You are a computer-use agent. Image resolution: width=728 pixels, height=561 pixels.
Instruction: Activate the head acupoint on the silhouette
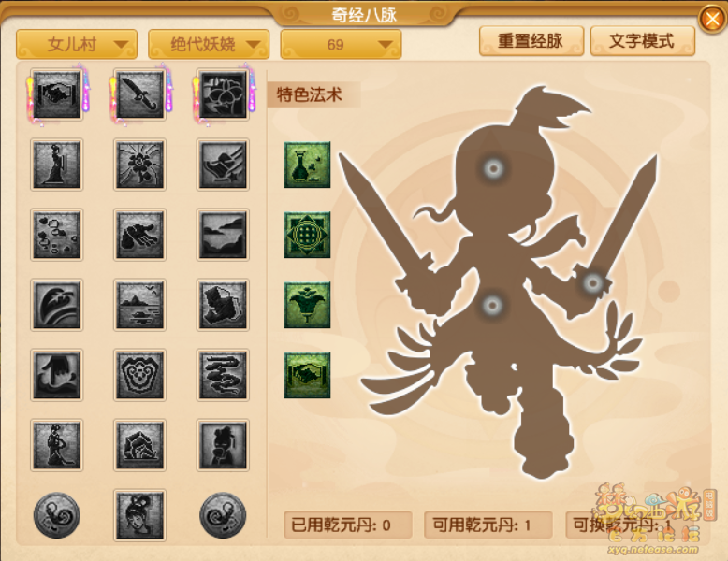tap(493, 168)
